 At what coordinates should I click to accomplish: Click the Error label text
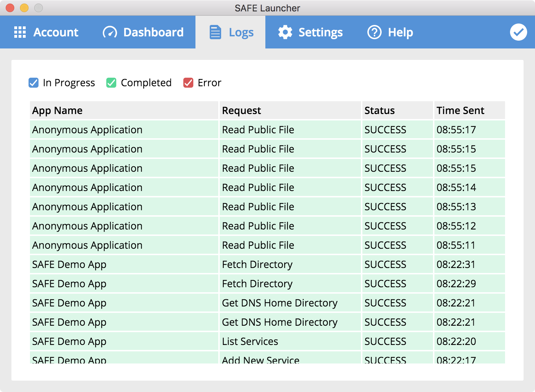coord(210,83)
